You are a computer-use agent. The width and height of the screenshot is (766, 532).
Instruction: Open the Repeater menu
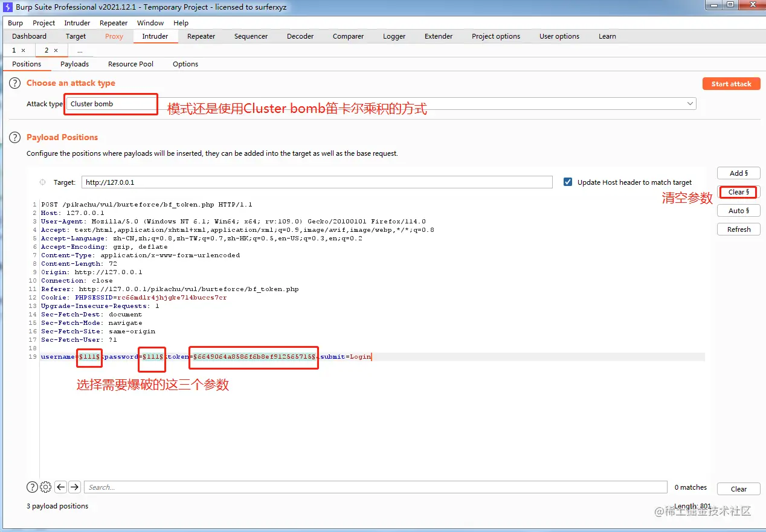pyautogui.click(x=114, y=23)
